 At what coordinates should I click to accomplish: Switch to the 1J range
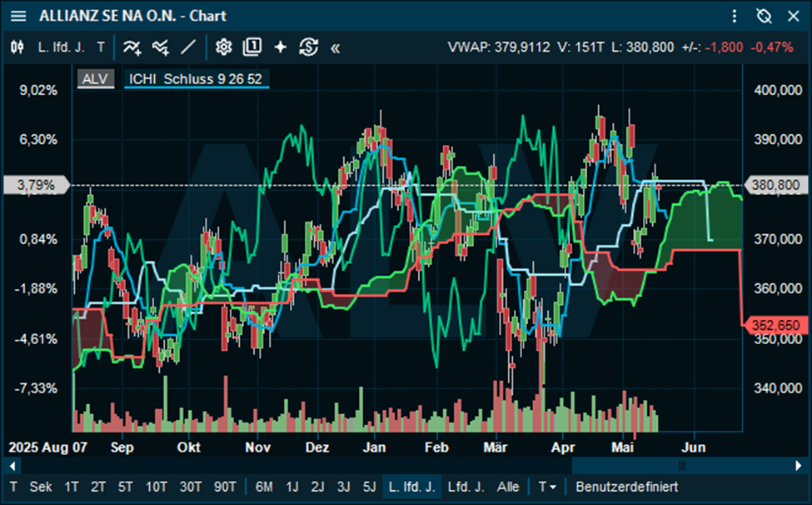(x=292, y=487)
